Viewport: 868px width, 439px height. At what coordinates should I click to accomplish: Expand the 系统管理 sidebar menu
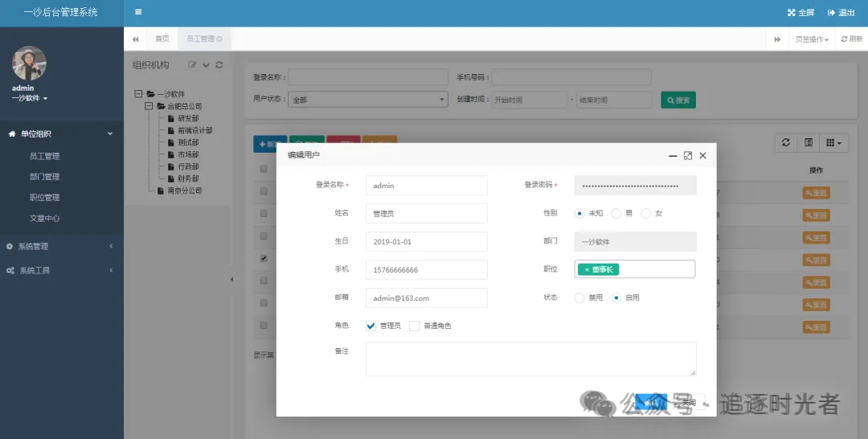pos(61,246)
